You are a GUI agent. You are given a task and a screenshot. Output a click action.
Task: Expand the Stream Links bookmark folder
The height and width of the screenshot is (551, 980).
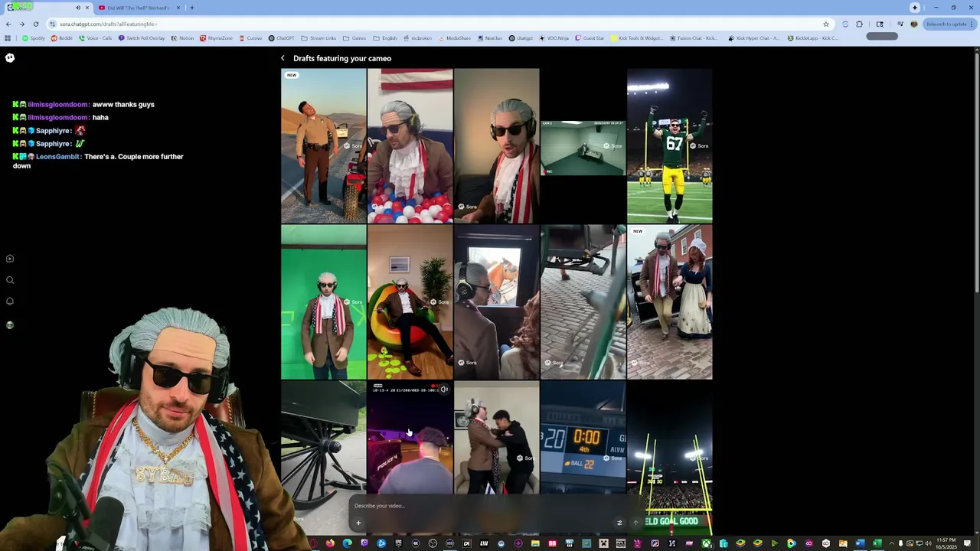[x=318, y=38]
